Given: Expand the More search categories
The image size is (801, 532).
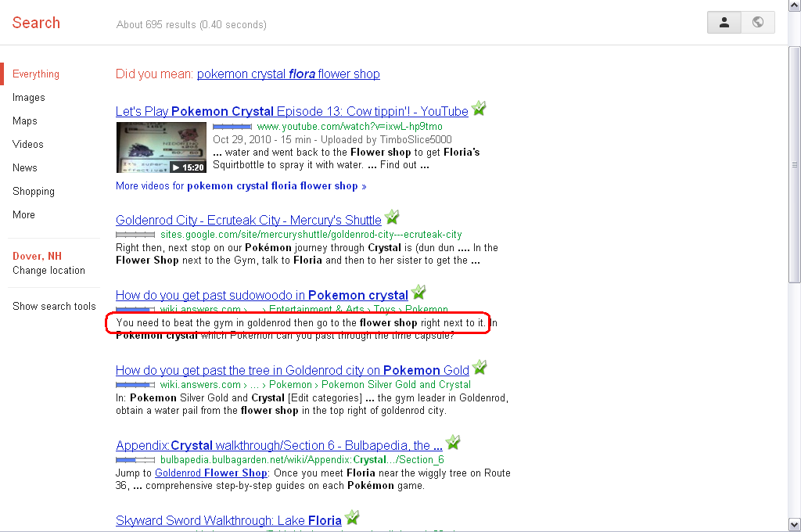Looking at the screenshot, I should 23,215.
